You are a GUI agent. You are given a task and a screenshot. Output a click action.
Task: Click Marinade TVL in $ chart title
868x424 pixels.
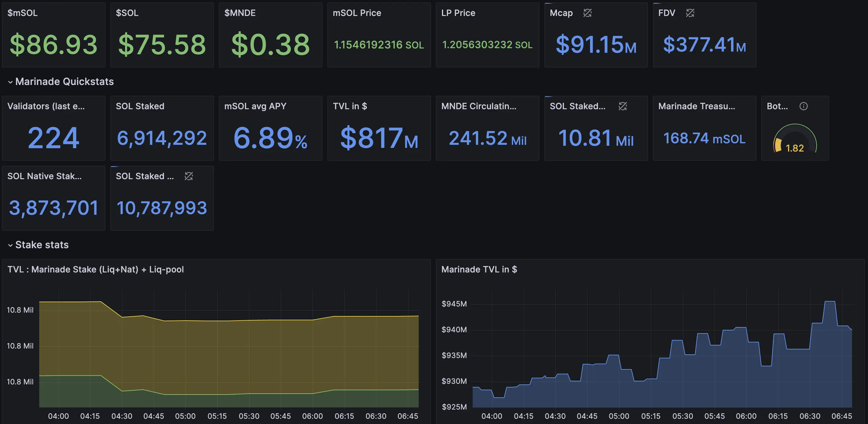(479, 269)
